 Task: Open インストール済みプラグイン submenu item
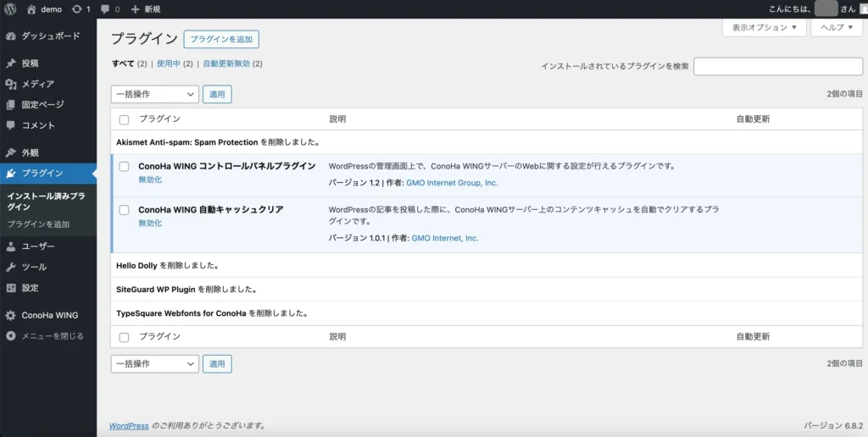click(46, 202)
